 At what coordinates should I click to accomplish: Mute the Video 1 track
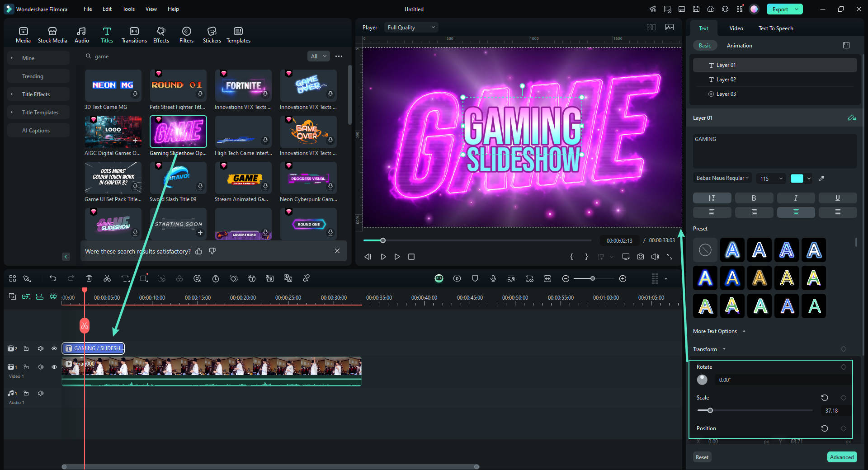41,367
